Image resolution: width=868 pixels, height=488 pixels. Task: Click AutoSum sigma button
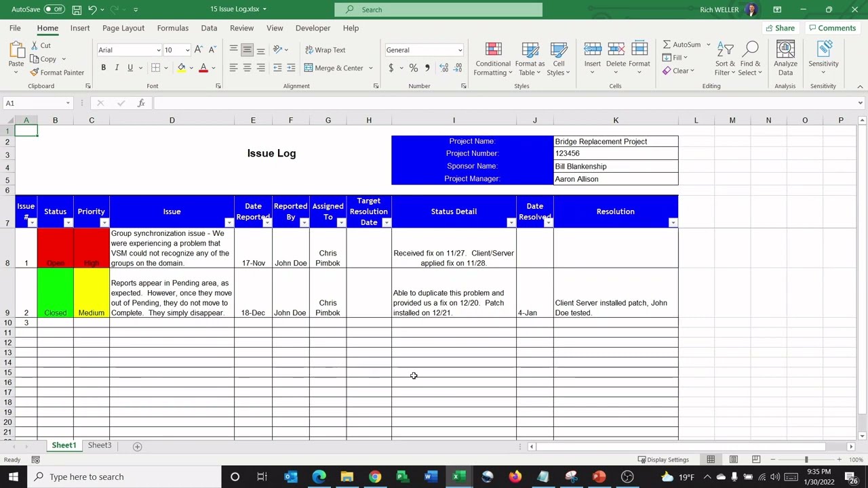(x=682, y=45)
